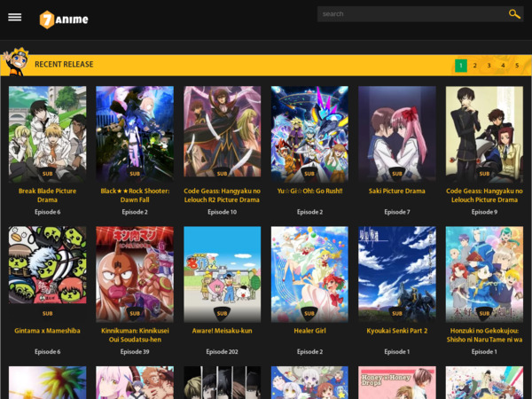Go to page 4 of recent releases

[503, 66]
